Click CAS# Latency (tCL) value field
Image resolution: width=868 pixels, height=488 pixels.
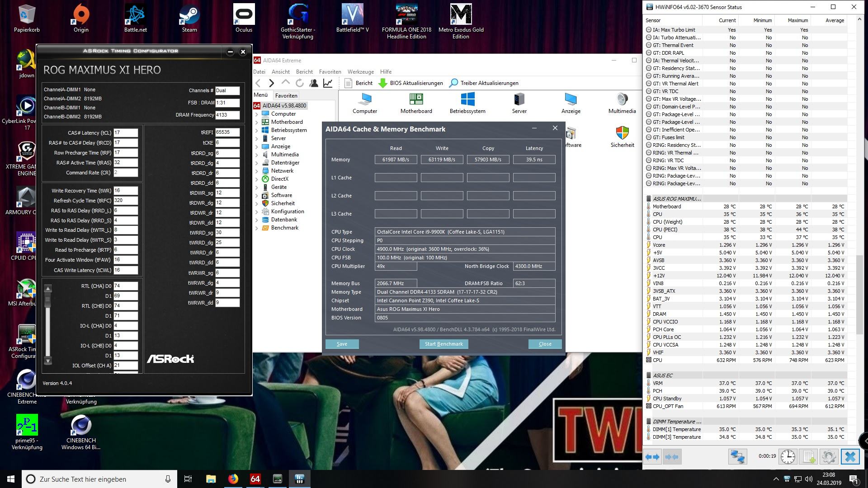pos(126,133)
